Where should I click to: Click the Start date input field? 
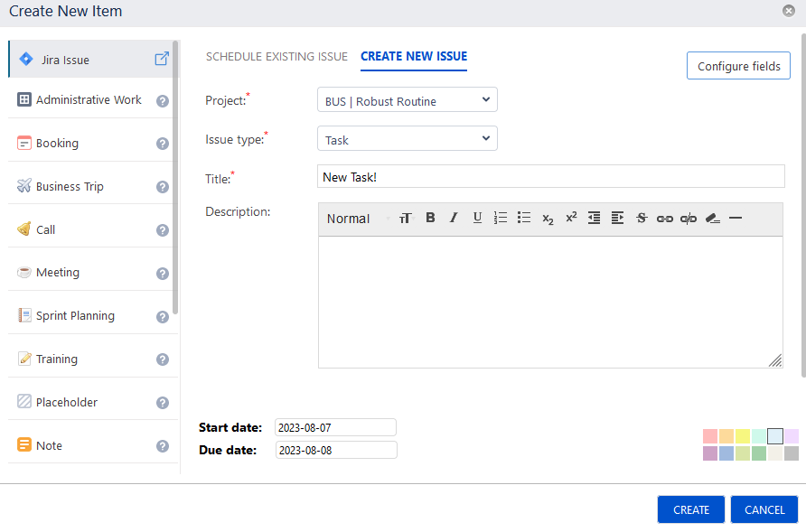click(335, 426)
